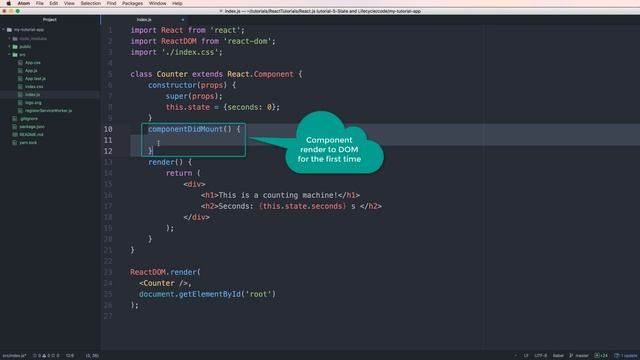This screenshot has height=360, width=640.
Task: Open the git changes +24 indicator
Action: [x=601, y=356]
